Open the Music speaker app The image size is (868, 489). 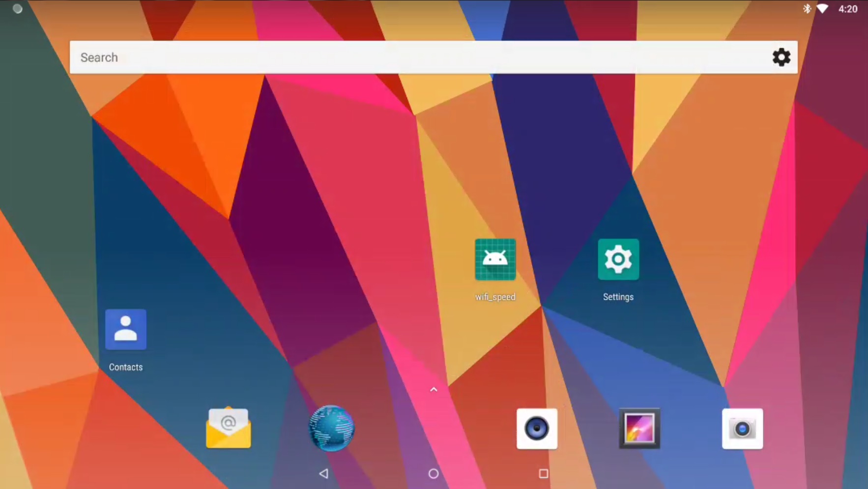pos(537,429)
